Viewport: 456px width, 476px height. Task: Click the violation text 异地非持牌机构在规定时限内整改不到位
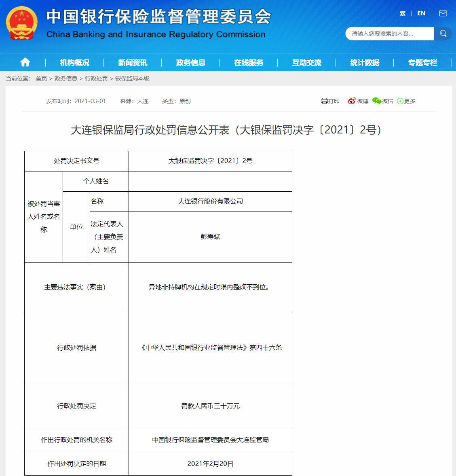point(209,287)
